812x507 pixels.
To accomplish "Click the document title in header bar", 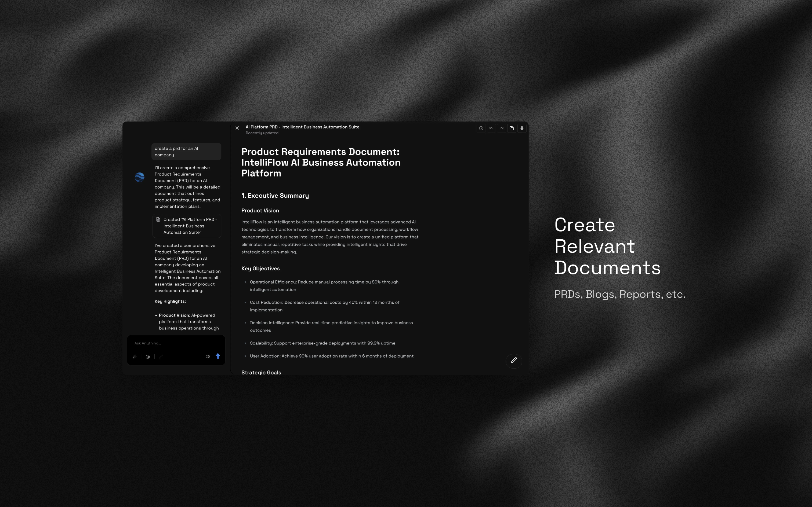I will (302, 127).
